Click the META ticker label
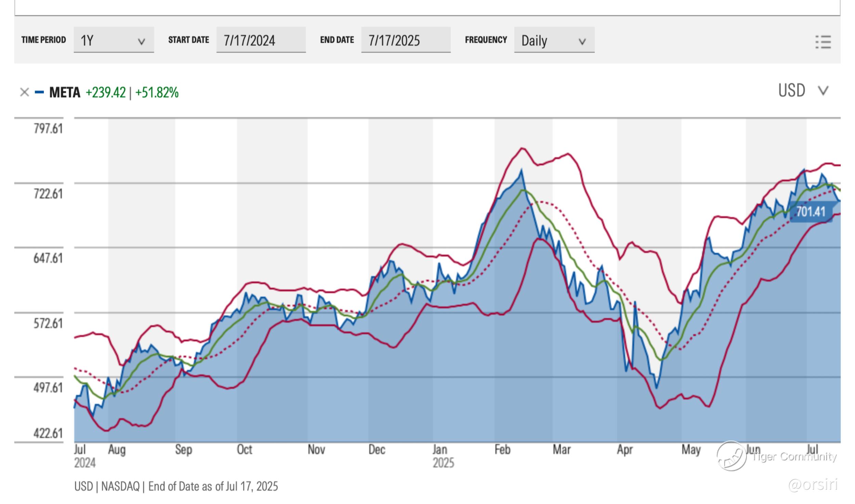Screen dimensions: 855x504 [x=65, y=92]
